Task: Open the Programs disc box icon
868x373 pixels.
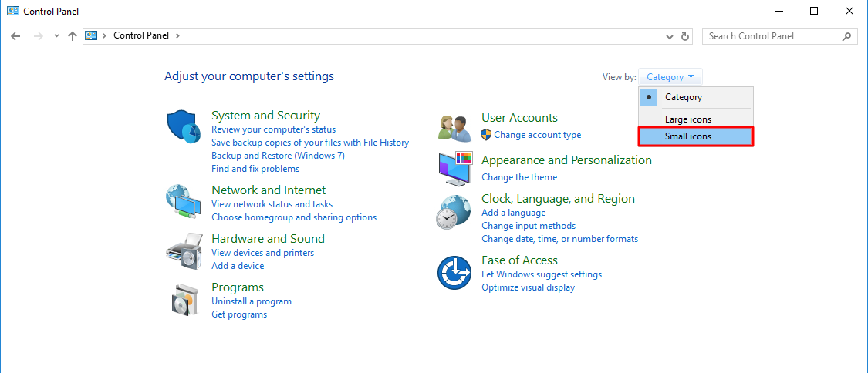Action: [183, 299]
